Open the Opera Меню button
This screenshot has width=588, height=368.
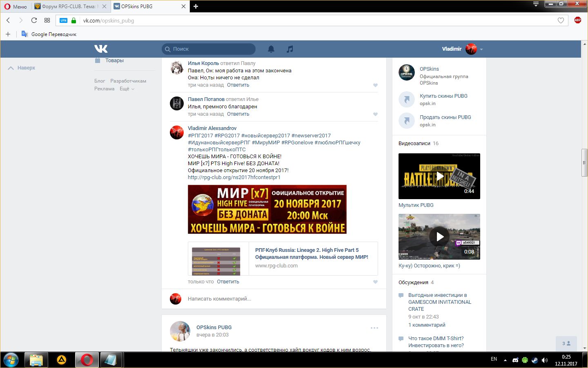[x=16, y=6]
